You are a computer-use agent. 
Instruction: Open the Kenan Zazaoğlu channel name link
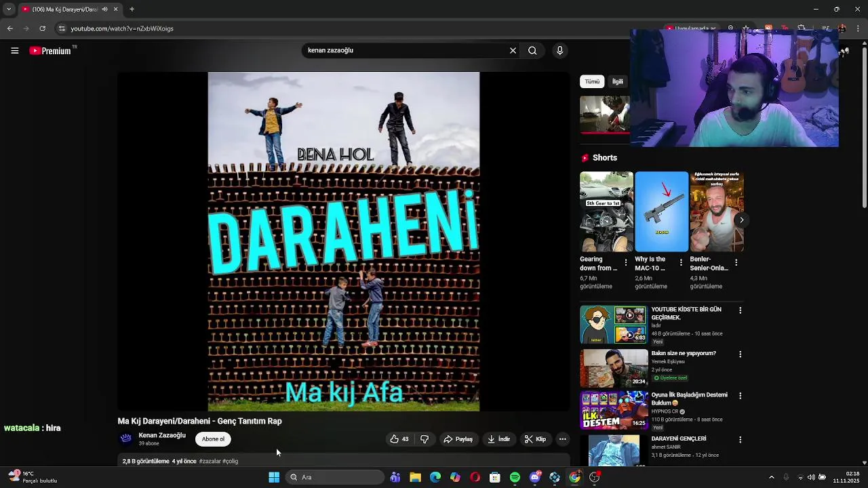(162, 435)
